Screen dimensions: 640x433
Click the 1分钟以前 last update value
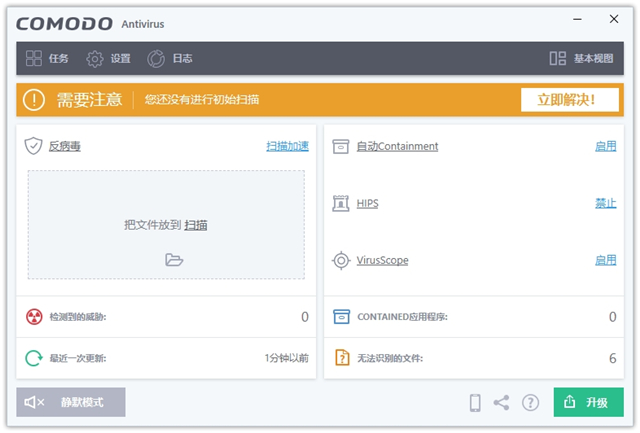pos(287,358)
